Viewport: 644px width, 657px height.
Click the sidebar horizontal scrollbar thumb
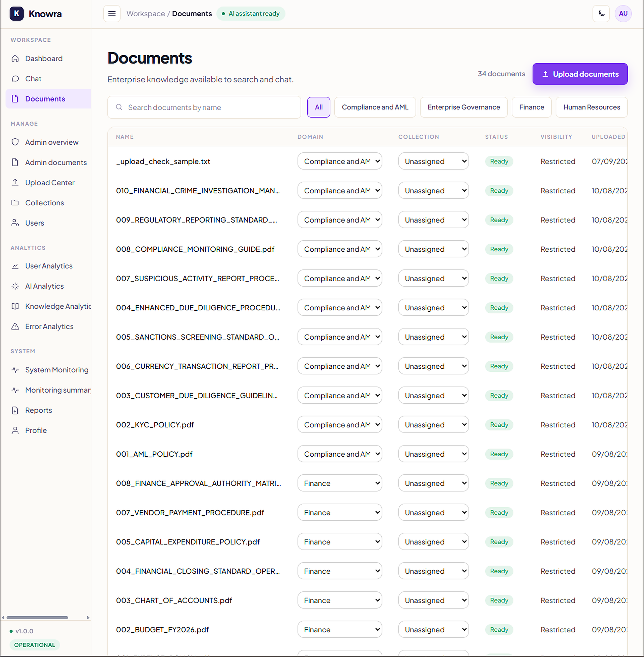[37, 618]
